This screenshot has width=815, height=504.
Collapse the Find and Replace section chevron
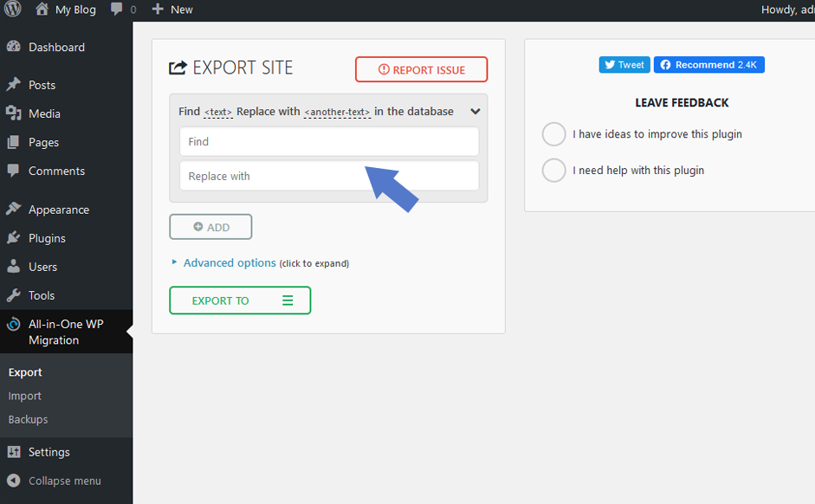(475, 111)
